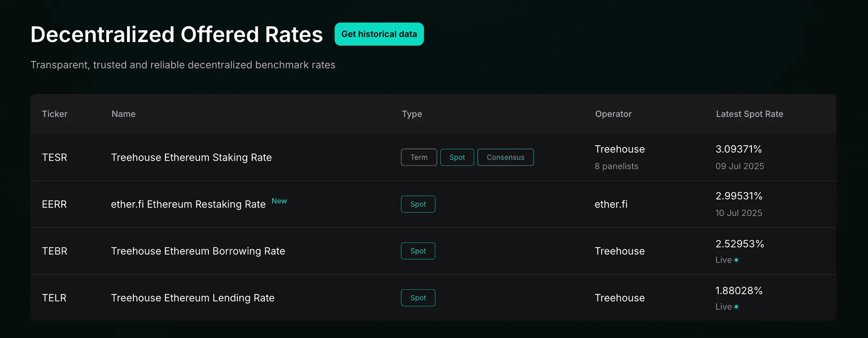Click the 1.88028% rate value
The image size is (868, 338).
pyautogui.click(x=739, y=290)
